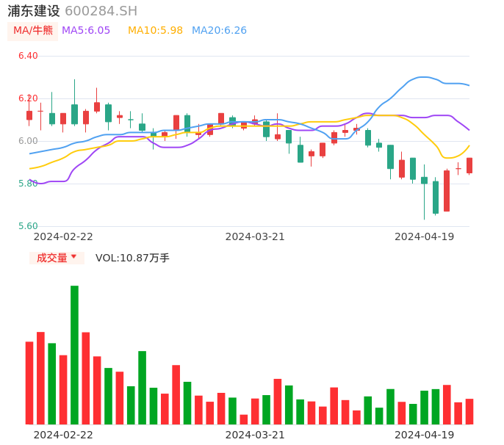Click the MA/牛熊 indicator button

[33, 31]
